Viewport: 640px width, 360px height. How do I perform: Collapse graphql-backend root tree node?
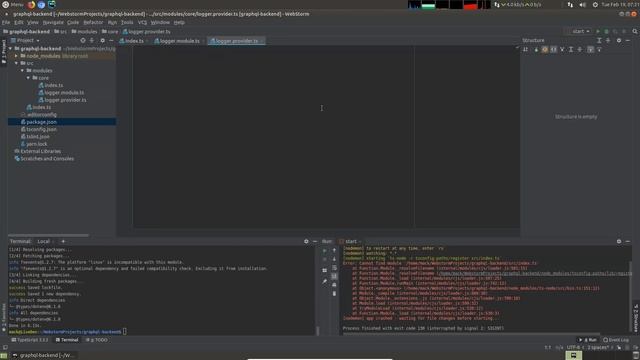pos(11,49)
